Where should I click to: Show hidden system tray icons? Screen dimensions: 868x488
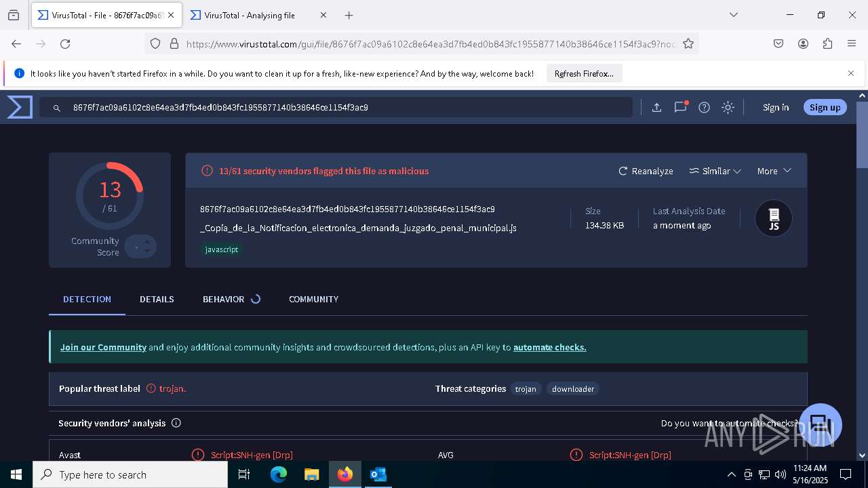(x=731, y=474)
